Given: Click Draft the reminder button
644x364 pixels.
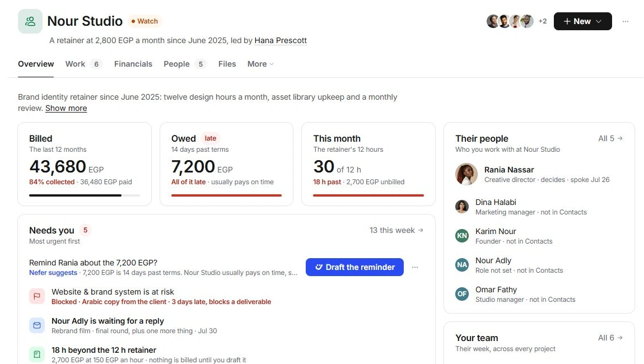Looking at the screenshot, I should tap(354, 267).
